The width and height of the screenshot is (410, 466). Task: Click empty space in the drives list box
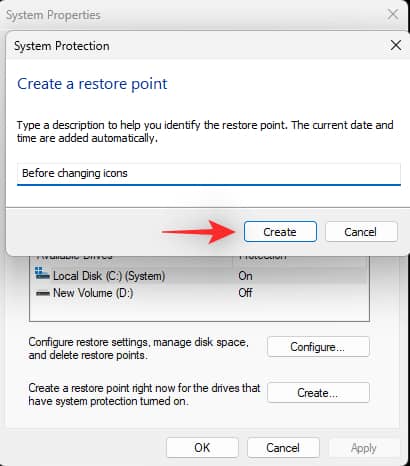coord(199,310)
